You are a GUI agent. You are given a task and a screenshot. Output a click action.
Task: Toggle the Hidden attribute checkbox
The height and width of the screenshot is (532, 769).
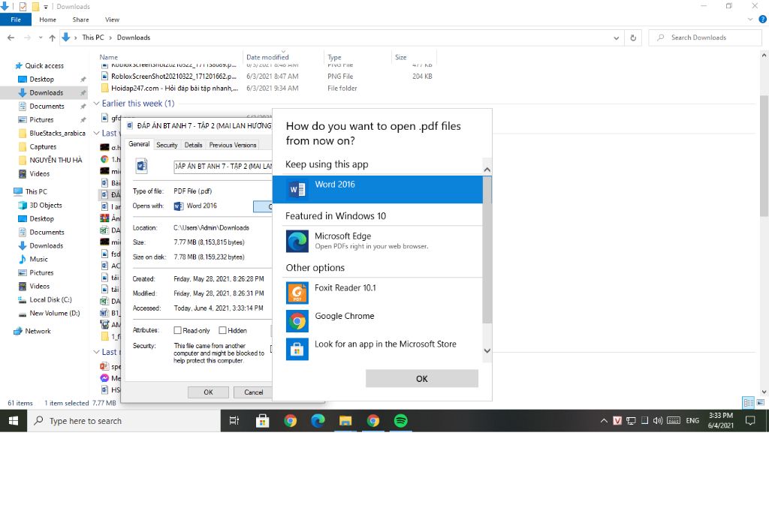[x=222, y=331]
